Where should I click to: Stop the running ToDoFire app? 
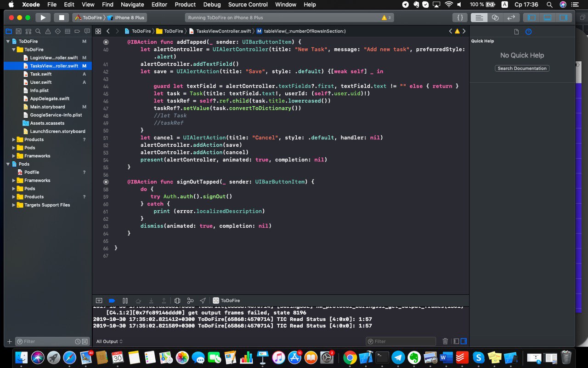tap(61, 17)
